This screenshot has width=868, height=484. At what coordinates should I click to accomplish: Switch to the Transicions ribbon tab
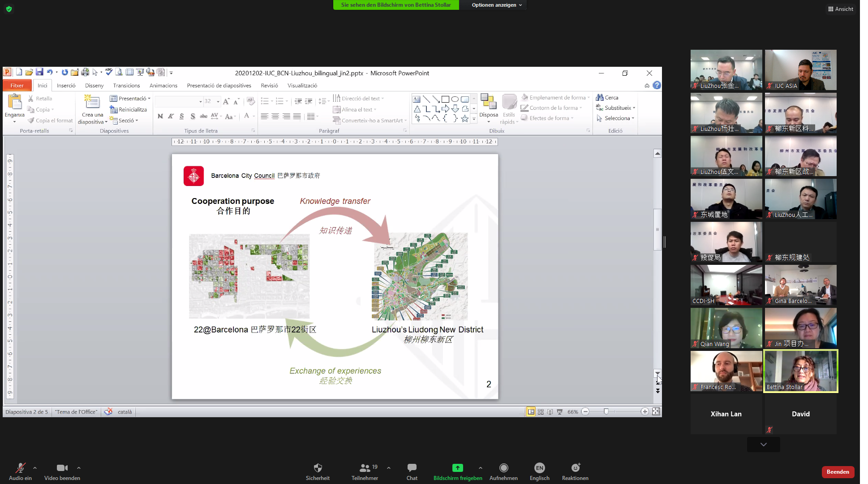pyautogui.click(x=126, y=85)
